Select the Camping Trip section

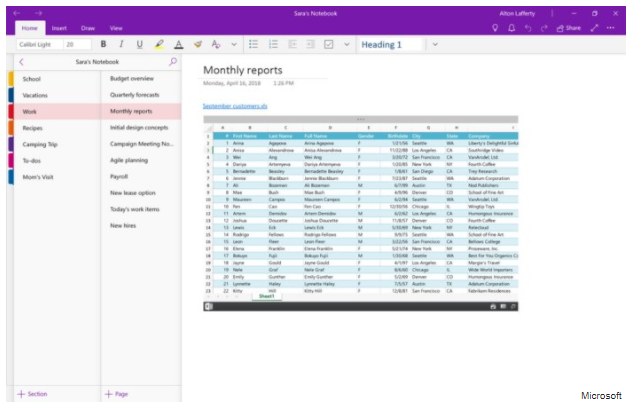point(57,144)
